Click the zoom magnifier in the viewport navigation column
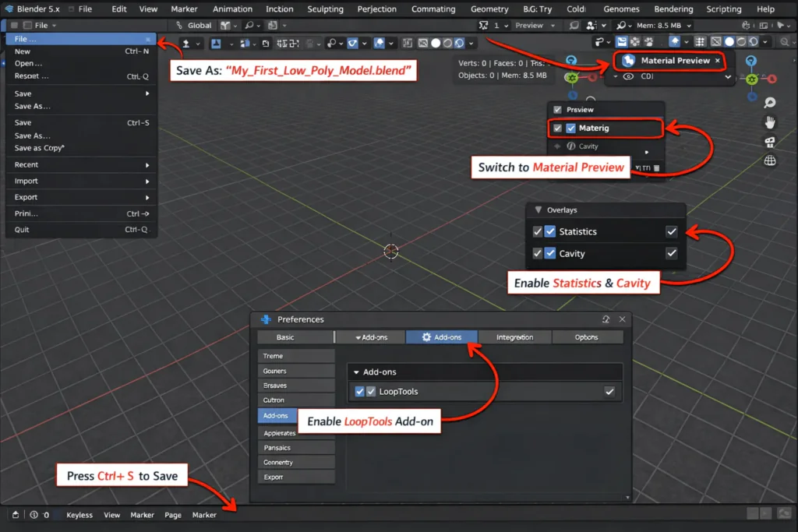 pyautogui.click(x=769, y=103)
